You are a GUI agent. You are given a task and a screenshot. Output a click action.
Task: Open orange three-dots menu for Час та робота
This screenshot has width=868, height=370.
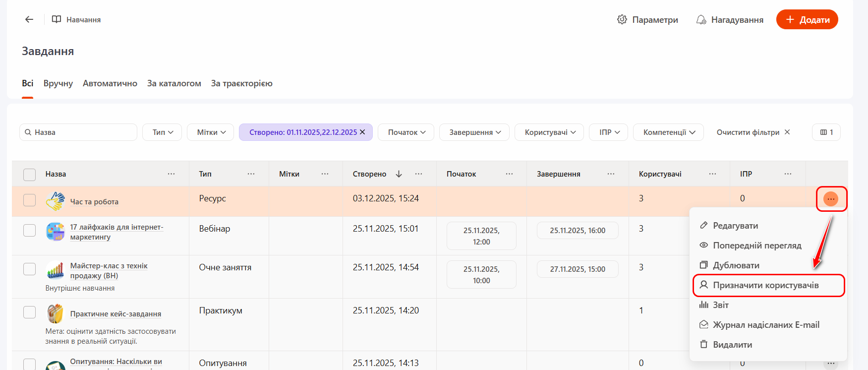coord(830,199)
